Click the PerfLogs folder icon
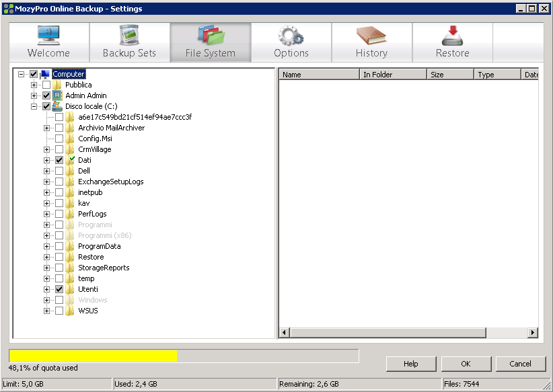Viewport: 553px width, 392px height. 70,214
